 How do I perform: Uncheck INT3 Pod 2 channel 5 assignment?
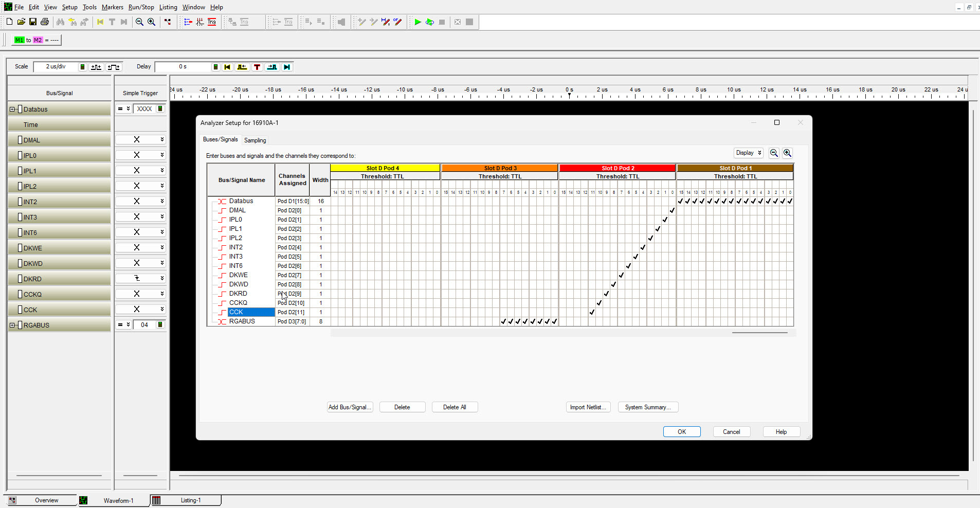(636, 257)
